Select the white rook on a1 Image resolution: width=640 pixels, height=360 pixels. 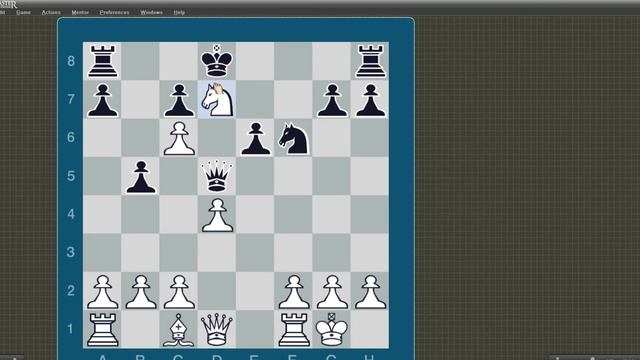(102, 329)
